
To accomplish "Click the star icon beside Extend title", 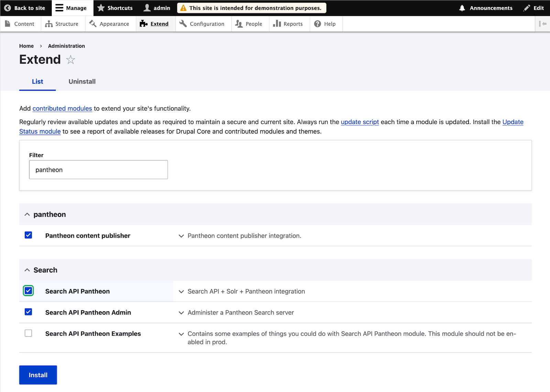I will 70,60.
